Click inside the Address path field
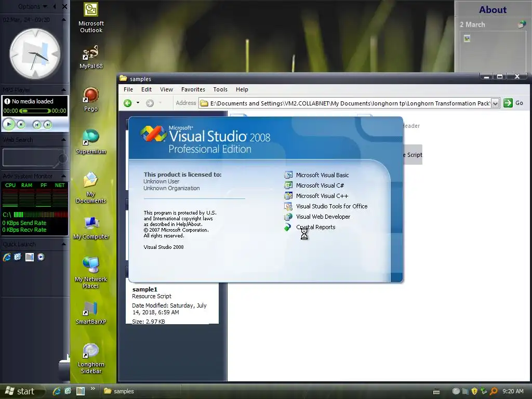This screenshot has width=532, height=399. pos(350,103)
